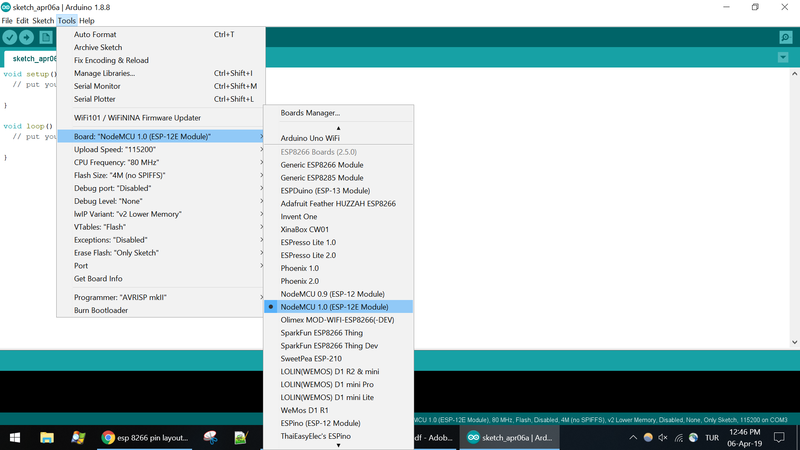Expand CPU Frequency "80 MHz" submenu
Screen dimensions: 800x450
point(161,162)
